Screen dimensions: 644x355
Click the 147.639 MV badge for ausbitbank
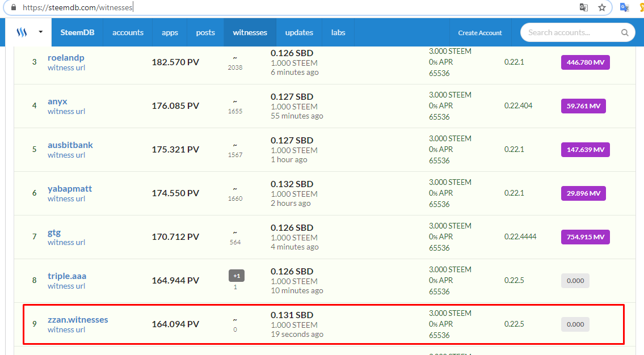[585, 150]
